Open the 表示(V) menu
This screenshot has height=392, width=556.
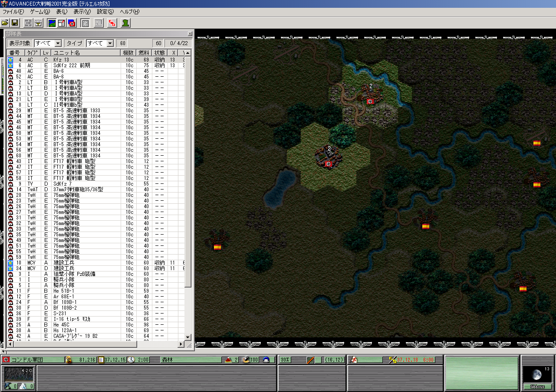(82, 12)
